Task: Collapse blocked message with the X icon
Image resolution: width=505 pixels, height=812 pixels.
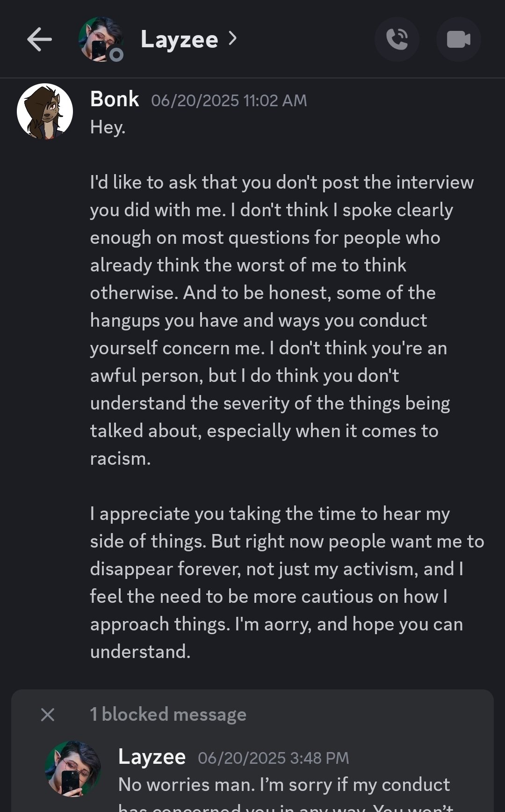Action: click(48, 715)
